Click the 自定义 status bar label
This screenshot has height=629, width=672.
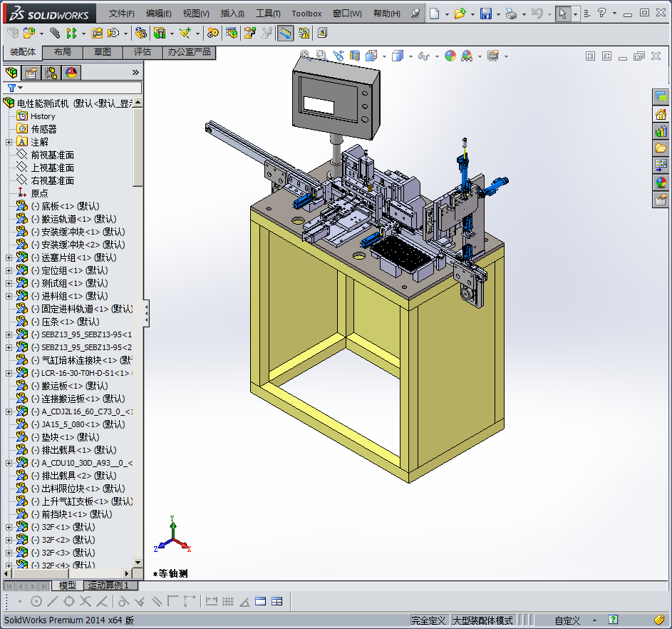tap(567, 620)
